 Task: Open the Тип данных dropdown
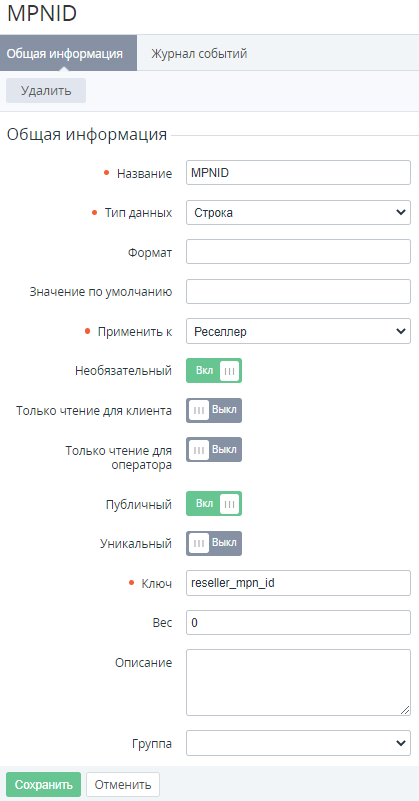click(x=298, y=213)
